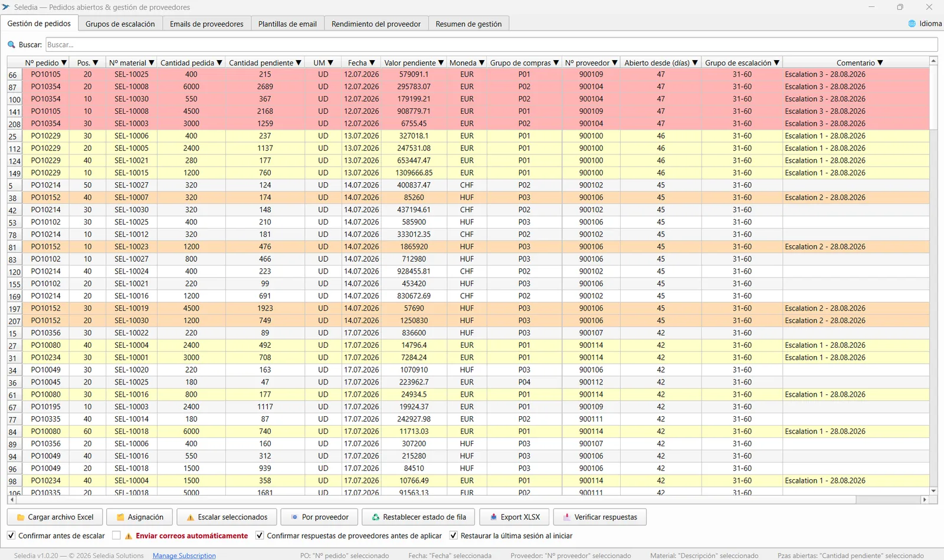Click the Por proveedor button icon
This screenshot has width=944, height=560.
click(294, 518)
